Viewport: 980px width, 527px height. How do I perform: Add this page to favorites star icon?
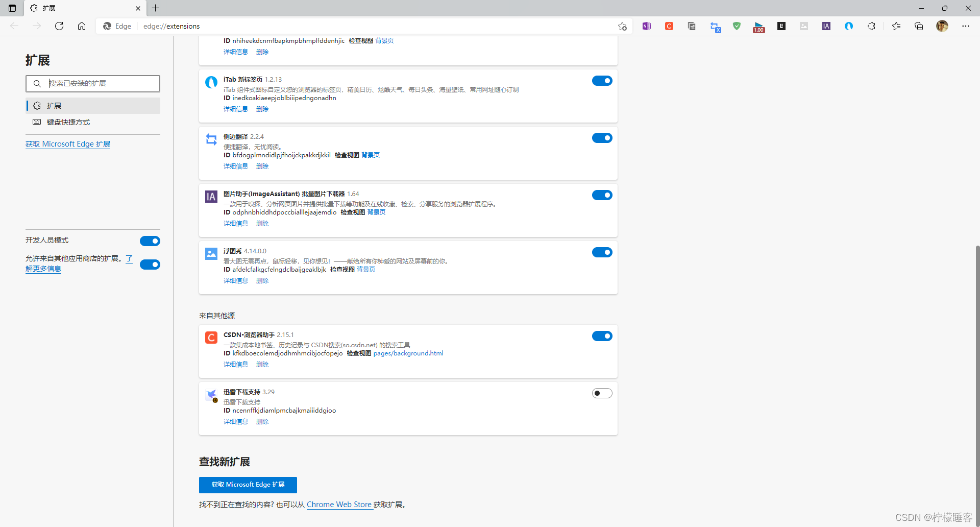click(622, 26)
